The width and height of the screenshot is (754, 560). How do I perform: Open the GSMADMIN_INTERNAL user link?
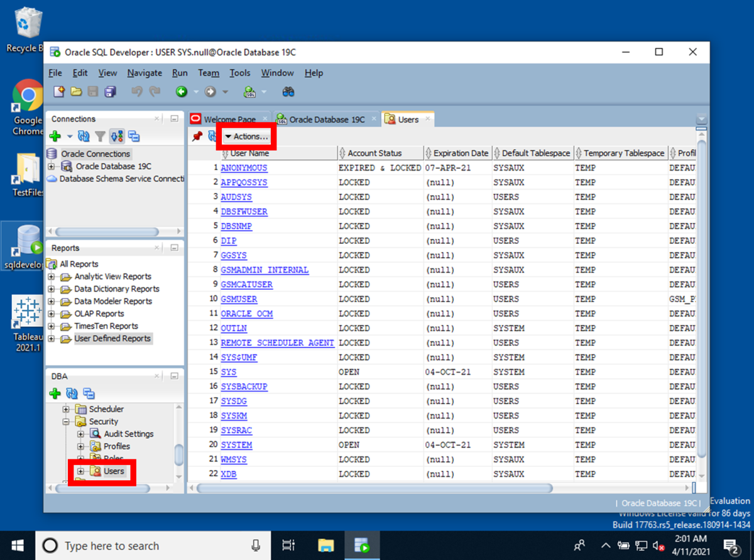click(265, 270)
